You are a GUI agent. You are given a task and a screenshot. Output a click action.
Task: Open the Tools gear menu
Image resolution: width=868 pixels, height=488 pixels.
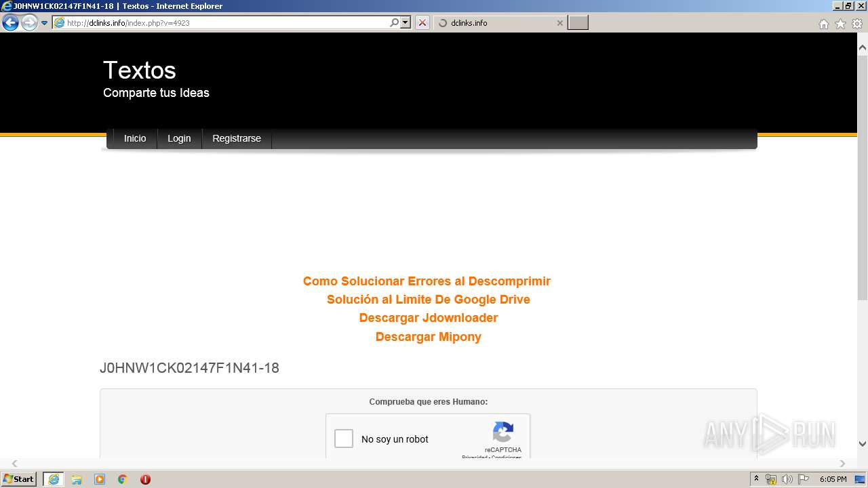click(857, 24)
